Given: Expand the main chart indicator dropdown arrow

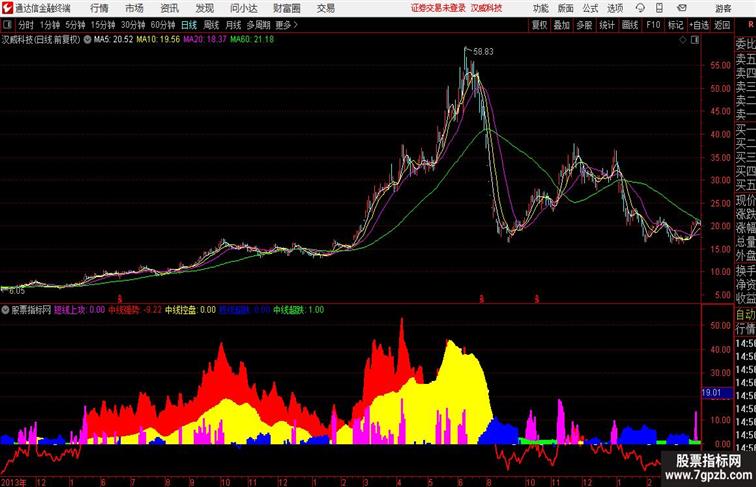Looking at the screenshot, I should 88,40.
